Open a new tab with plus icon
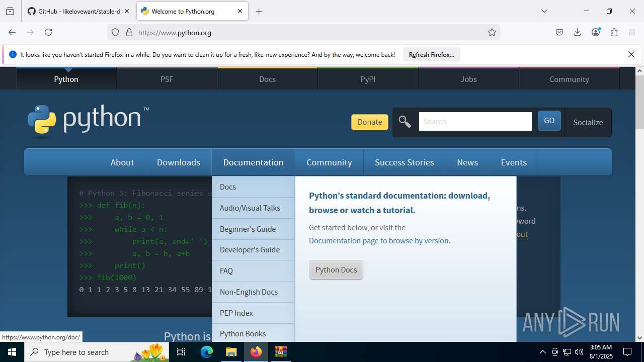 point(259,11)
